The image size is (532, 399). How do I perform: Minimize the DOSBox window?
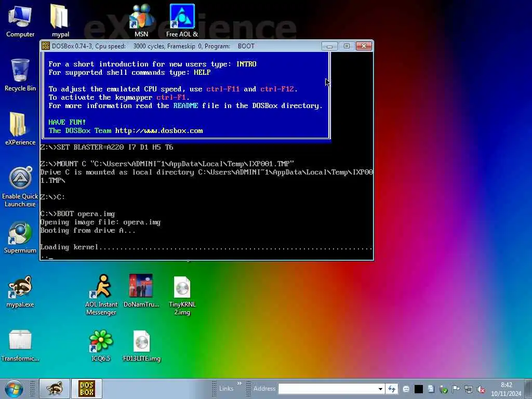pos(329,46)
